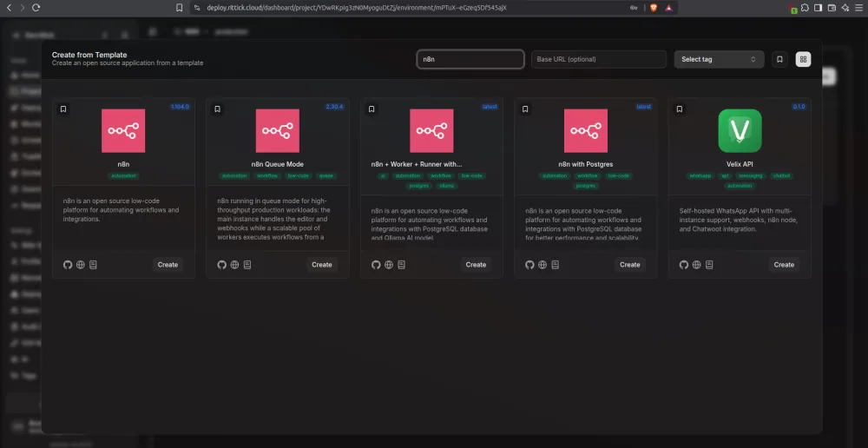Click the n8n logo on the first card
Image resolution: width=868 pixels, height=448 pixels.
[123, 131]
